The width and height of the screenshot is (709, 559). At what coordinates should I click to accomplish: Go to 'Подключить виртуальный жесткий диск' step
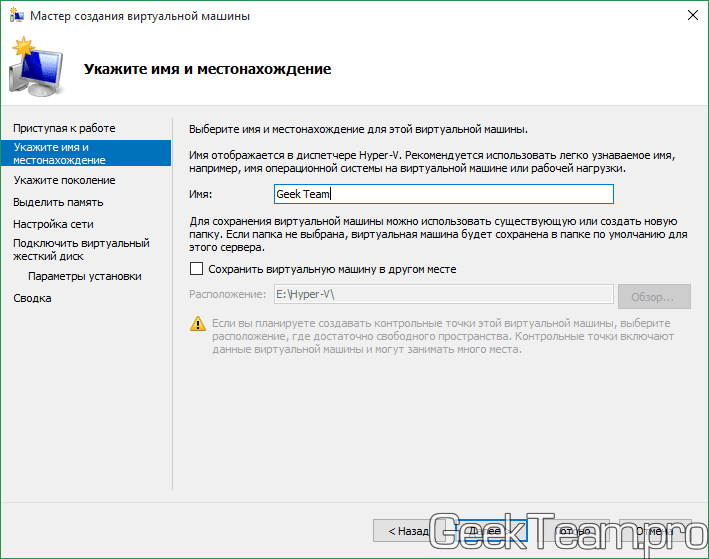[80, 249]
